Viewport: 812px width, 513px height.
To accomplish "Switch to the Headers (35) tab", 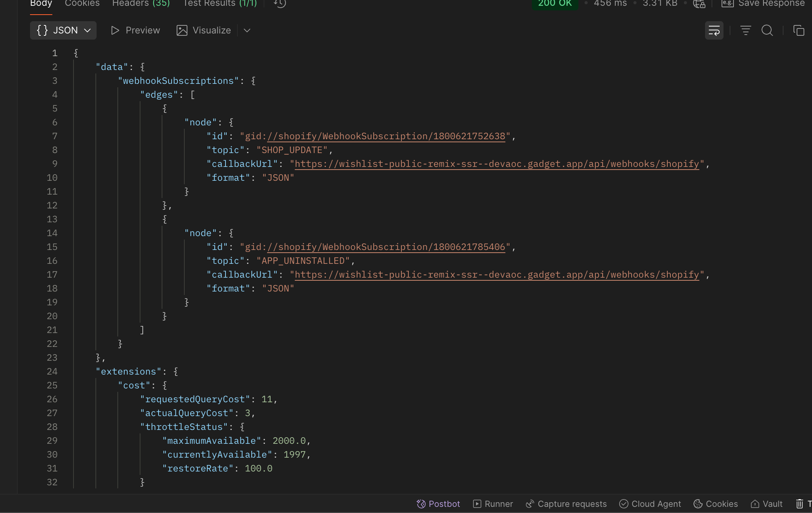I will point(141,3).
